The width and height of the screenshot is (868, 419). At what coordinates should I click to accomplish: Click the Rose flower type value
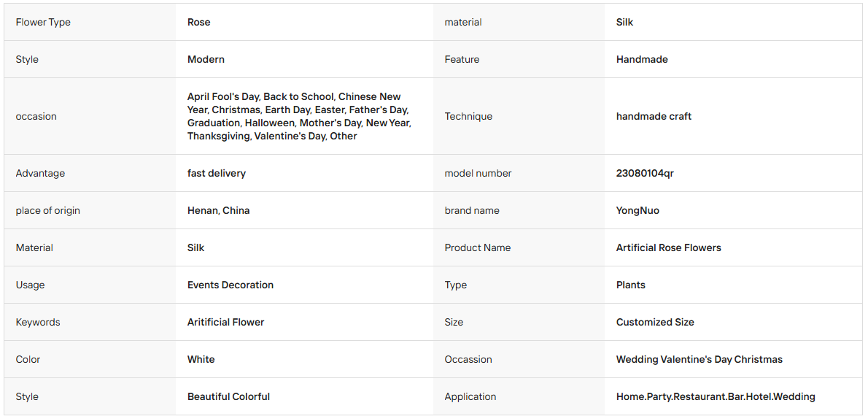198,22
